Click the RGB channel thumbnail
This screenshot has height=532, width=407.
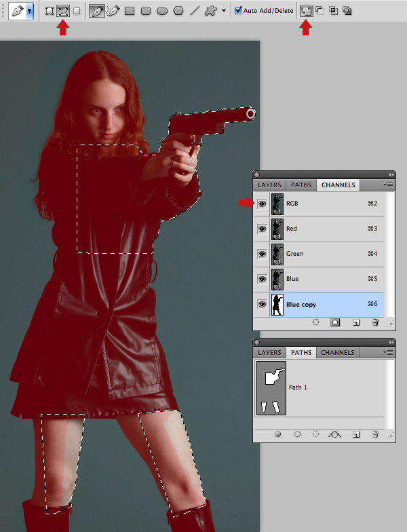[277, 204]
